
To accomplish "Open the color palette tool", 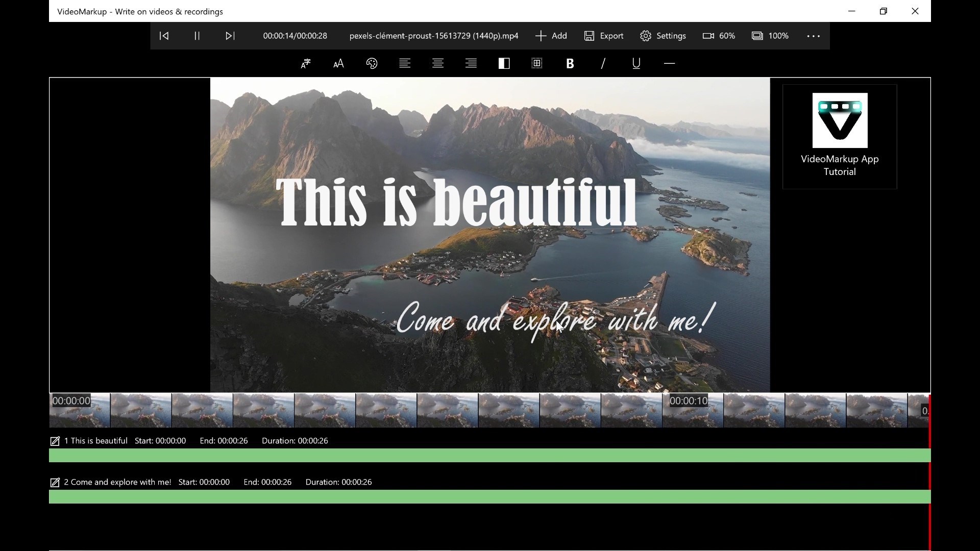I will 372,63.
